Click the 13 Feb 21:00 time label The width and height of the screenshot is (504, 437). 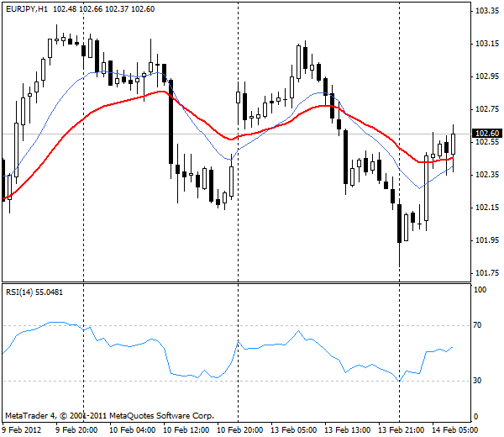click(401, 430)
